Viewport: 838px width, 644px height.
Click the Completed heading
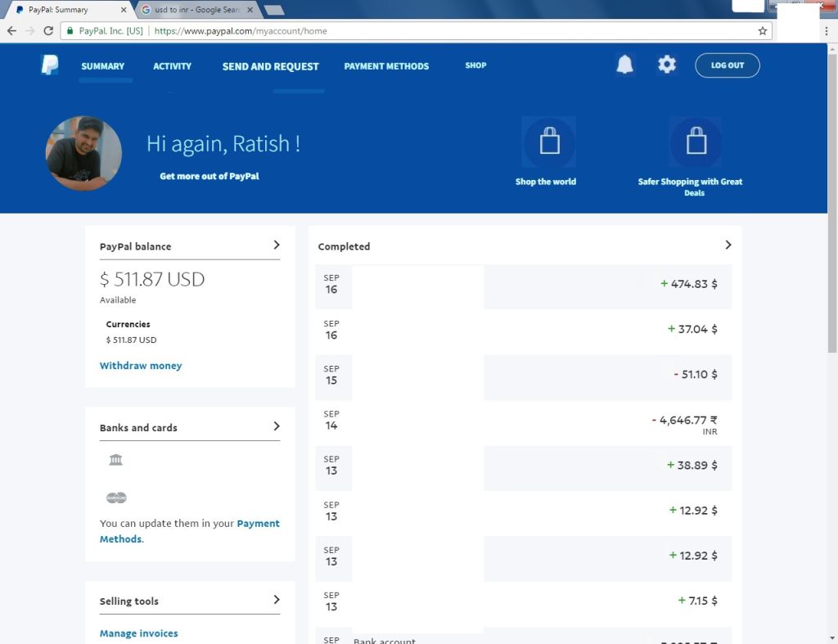coord(344,246)
